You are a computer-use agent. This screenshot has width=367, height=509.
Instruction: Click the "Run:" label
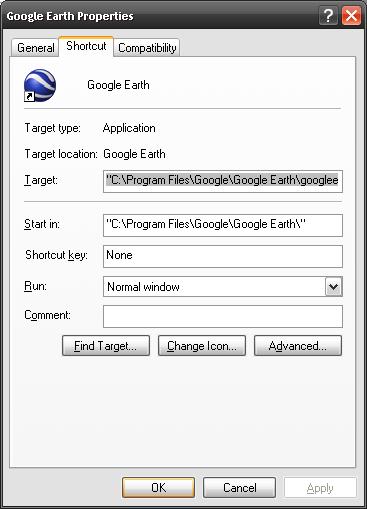click(35, 286)
